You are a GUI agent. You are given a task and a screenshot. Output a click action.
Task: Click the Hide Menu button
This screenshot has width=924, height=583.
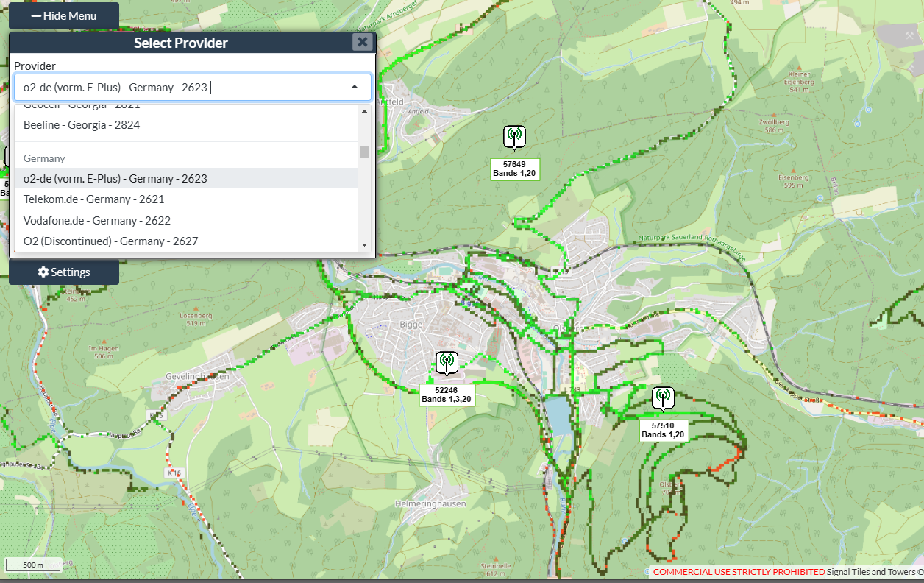pyautogui.click(x=63, y=15)
